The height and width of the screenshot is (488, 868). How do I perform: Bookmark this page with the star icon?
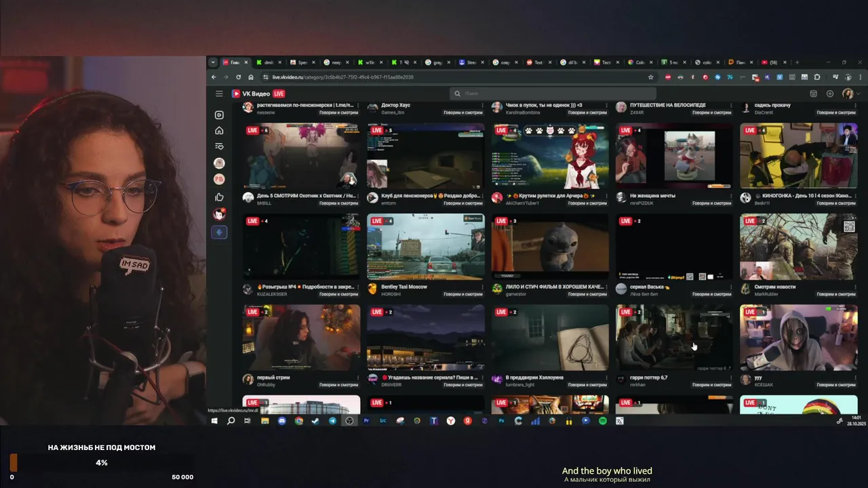click(x=651, y=77)
